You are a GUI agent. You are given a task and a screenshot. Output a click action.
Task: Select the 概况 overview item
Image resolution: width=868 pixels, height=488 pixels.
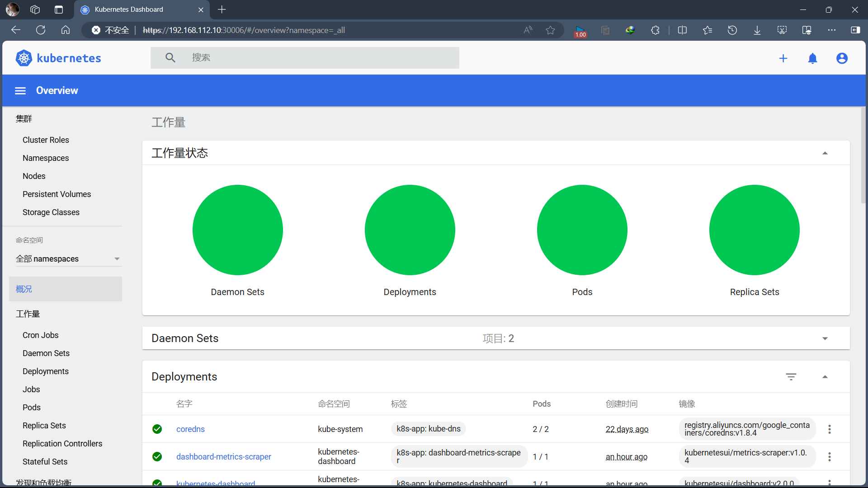point(66,289)
